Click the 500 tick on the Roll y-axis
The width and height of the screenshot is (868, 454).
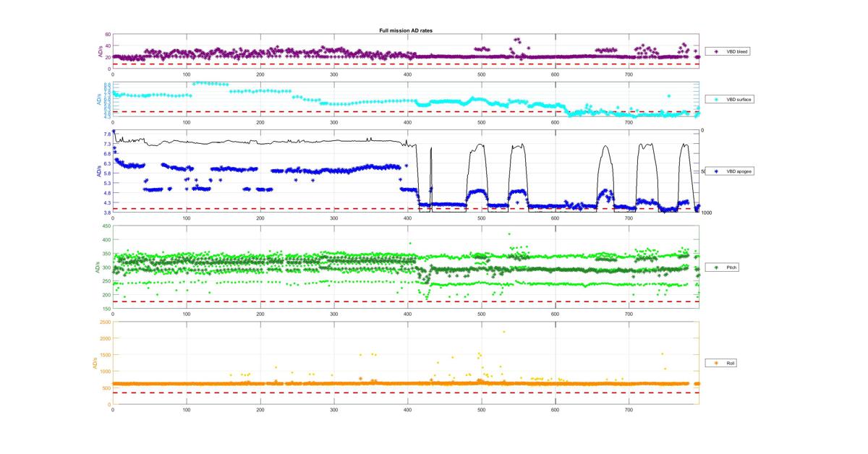(106, 388)
